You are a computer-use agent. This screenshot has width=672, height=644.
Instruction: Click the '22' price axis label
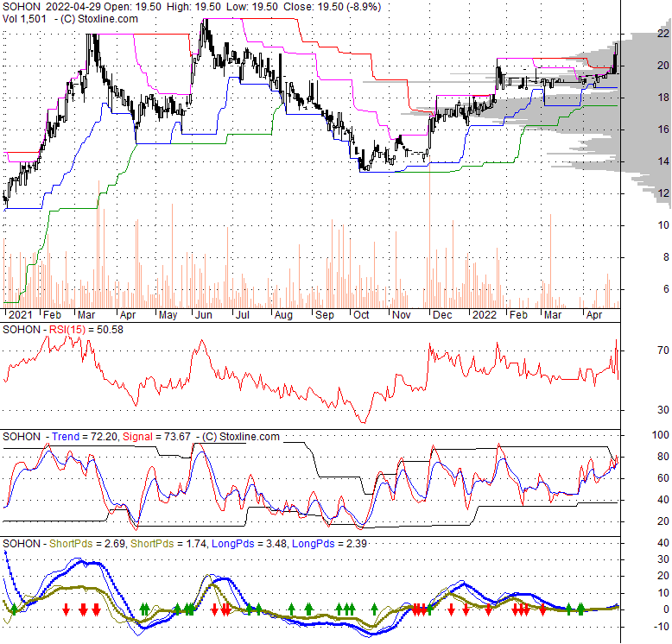663,34
